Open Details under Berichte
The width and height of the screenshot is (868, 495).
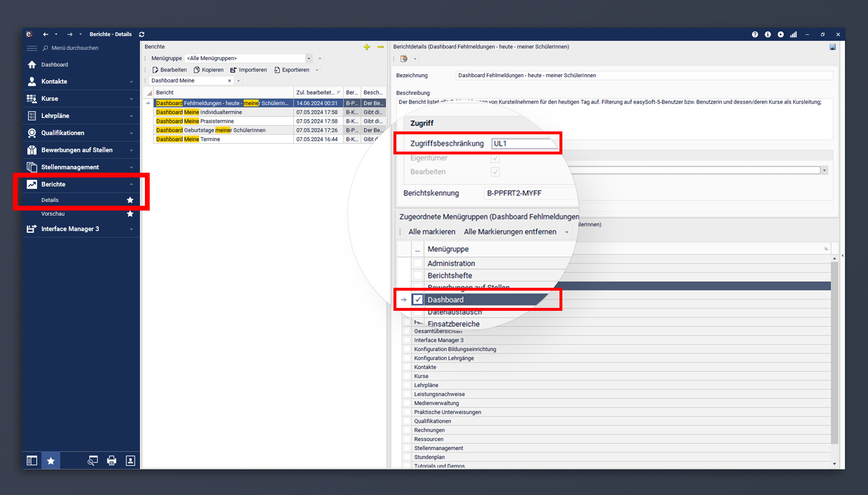click(50, 200)
